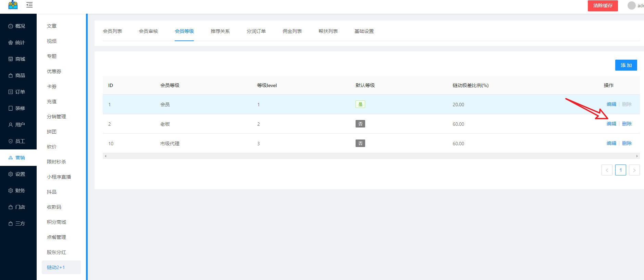Collapse the sidebar with the menu fold icon
The height and width of the screenshot is (280, 644).
29,5
